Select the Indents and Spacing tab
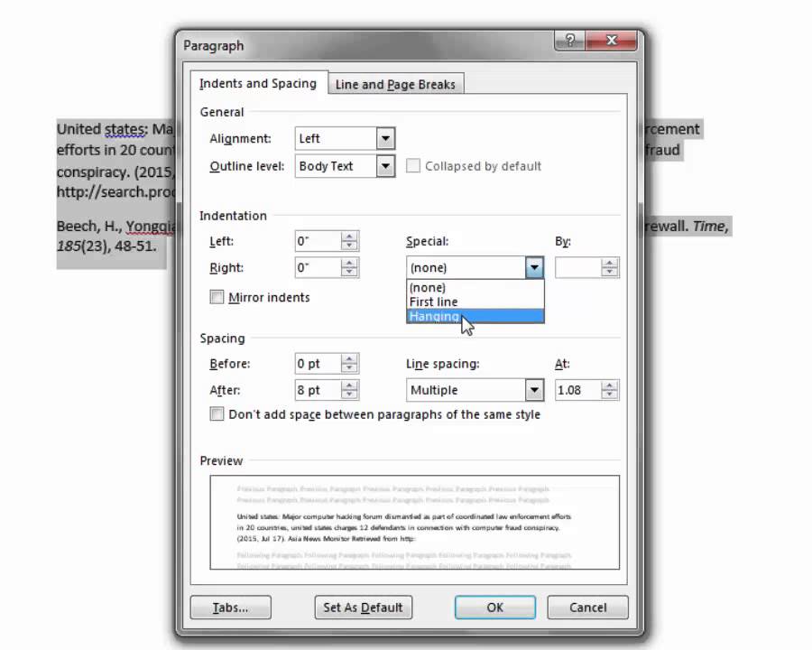This screenshot has width=812, height=650. 258,83
